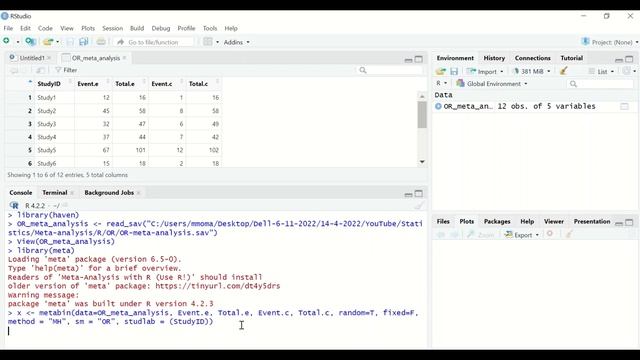This screenshot has height=360, width=640.
Task: Click the Go to file/function field
Action: [153, 42]
